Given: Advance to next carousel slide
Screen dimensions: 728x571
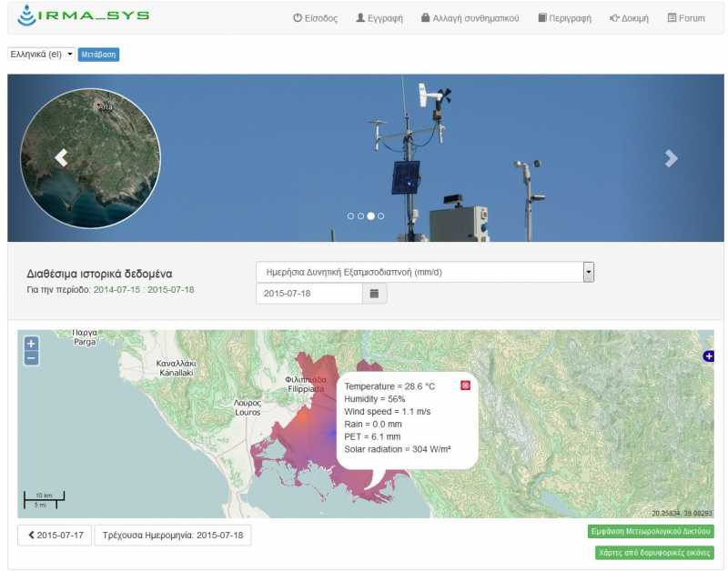Looking at the screenshot, I should (x=671, y=158).
